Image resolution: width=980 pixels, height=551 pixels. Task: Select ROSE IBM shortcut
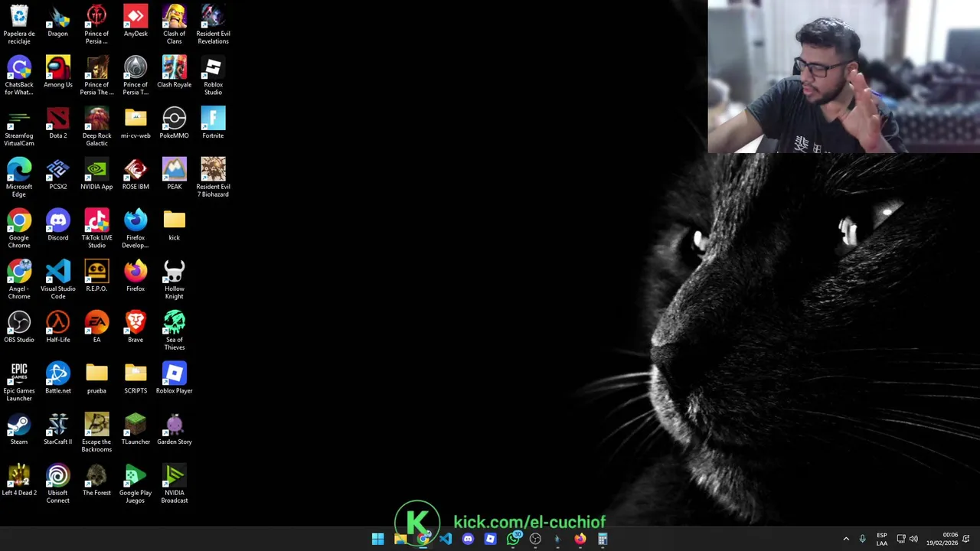pos(136,174)
